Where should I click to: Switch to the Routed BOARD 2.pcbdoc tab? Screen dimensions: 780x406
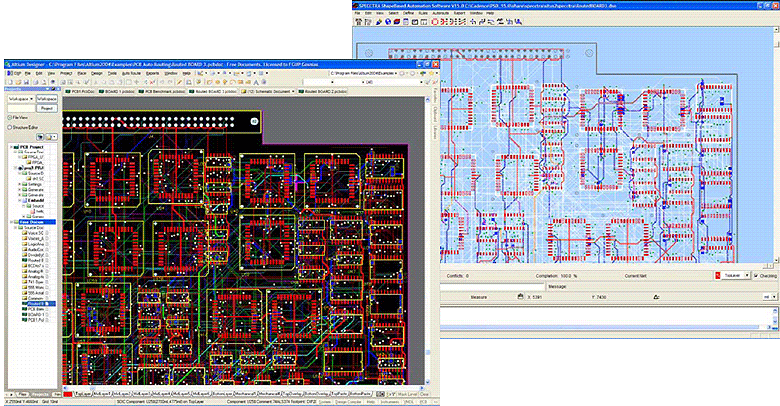point(323,92)
